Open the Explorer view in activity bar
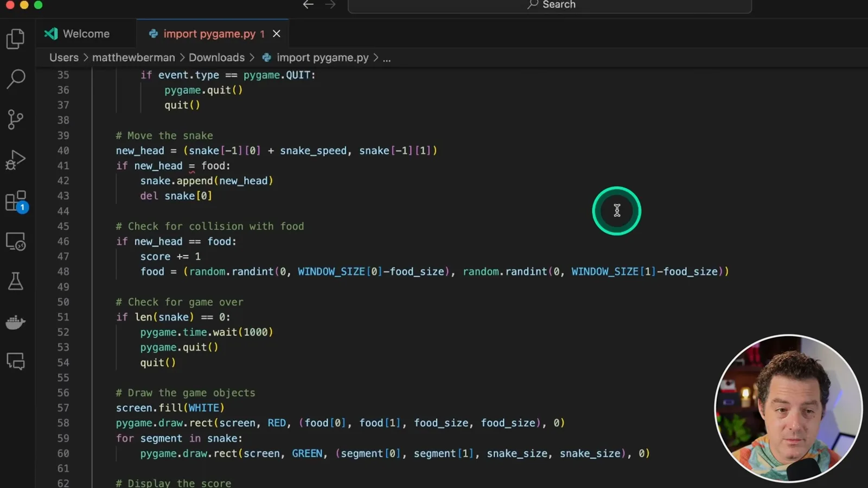868x488 pixels. (x=15, y=38)
